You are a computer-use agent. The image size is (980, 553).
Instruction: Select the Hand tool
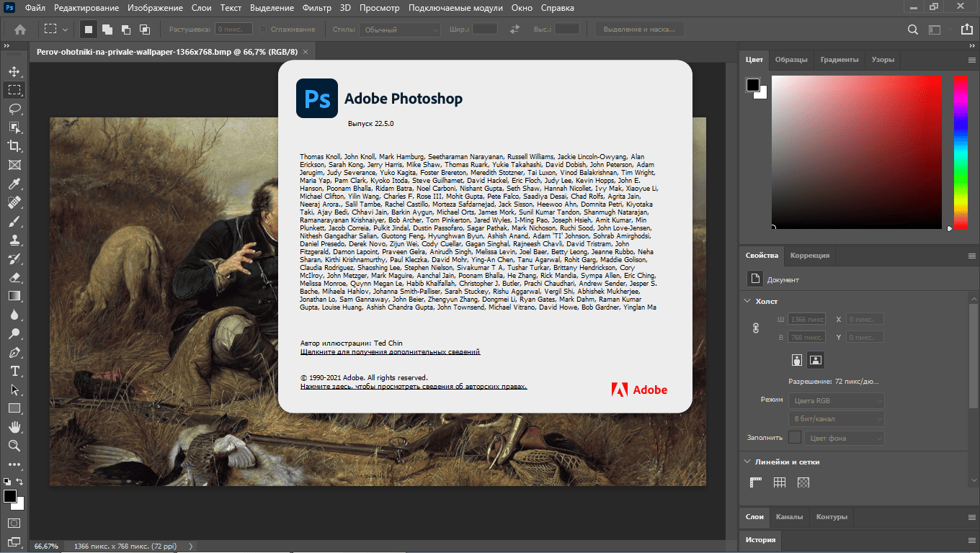[x=14, y=427]
